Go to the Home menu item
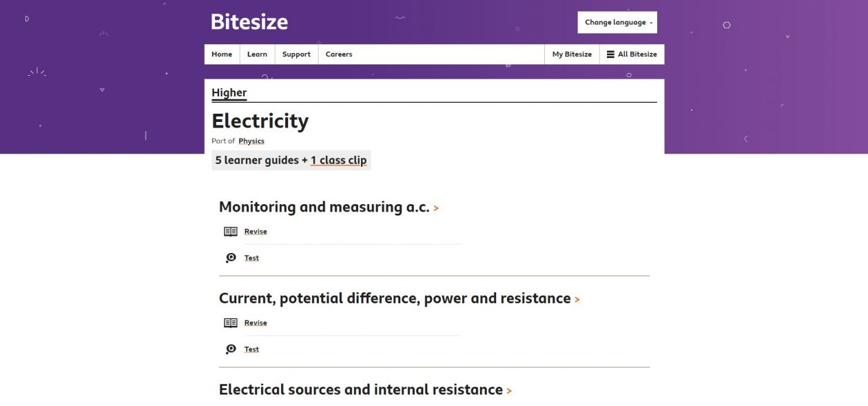Screen dimensions: 868x406 click(222, 54)
